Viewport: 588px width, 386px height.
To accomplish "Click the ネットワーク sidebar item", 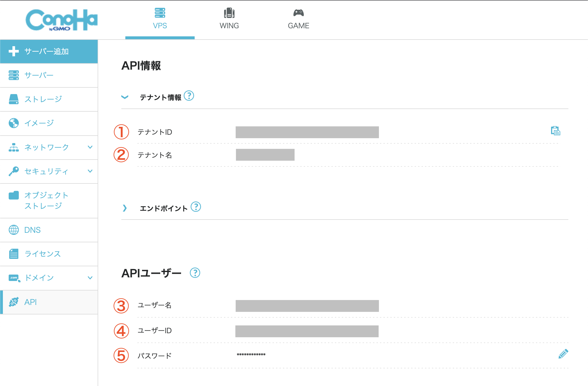I will [49, 147].
